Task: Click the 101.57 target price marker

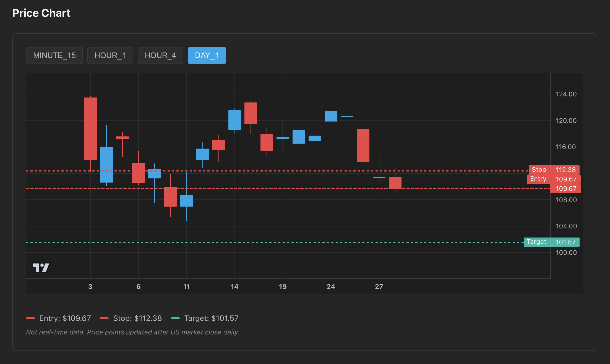Action: 565,242
